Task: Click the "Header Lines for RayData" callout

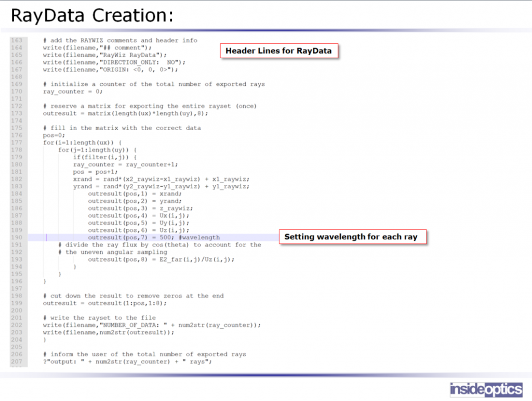Action: click(x=279, y=51)
